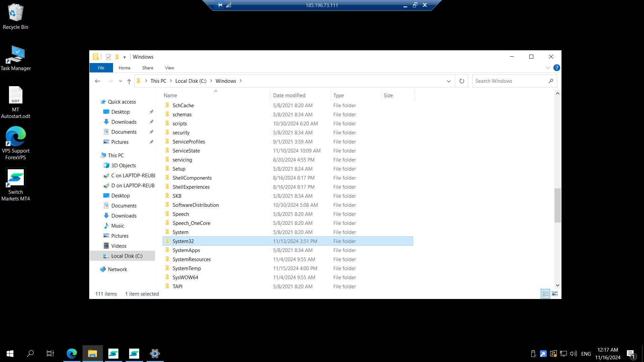644x362 pixels.
Task: Switch to details view in status bar
Action: click(545, 294)
